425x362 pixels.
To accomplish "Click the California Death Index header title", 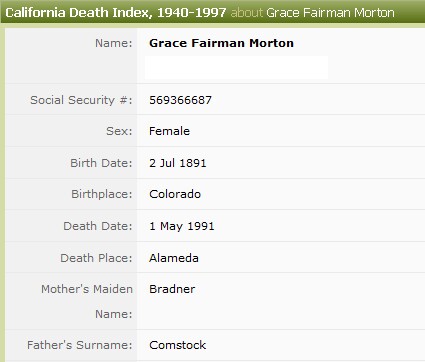I will point(116,13).
